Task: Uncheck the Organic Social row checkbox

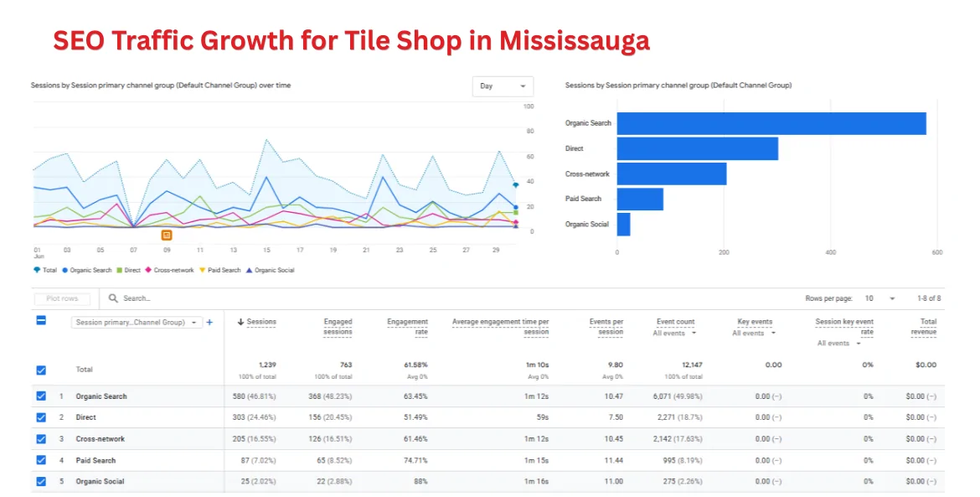Action: (x=41, y=481)
